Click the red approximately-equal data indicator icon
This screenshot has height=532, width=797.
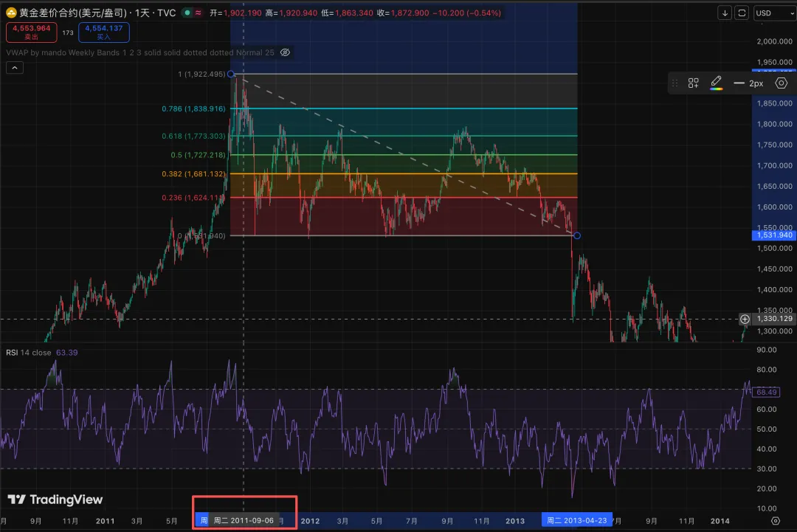[199, 13]
